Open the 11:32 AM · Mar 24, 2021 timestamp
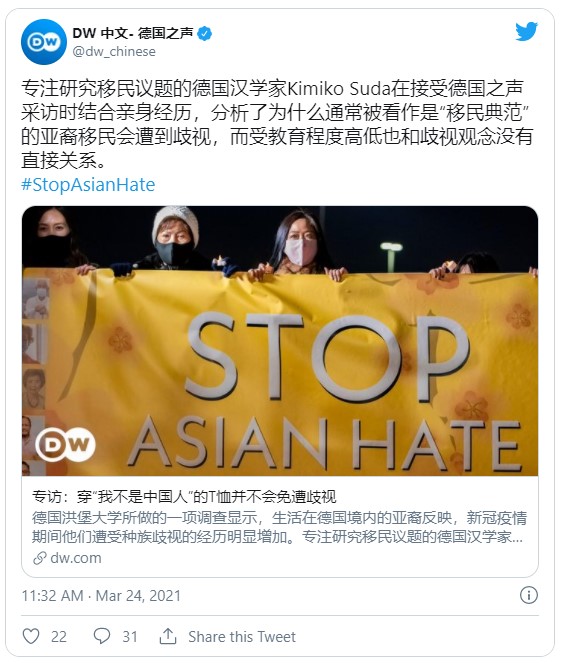 pyautogui.click(x=101, y=595)
